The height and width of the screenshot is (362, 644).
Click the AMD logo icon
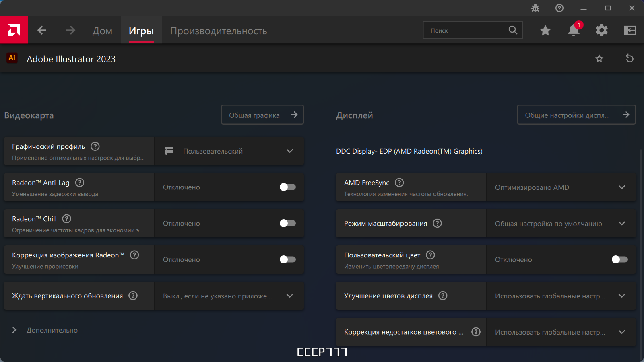click(14, 30)
